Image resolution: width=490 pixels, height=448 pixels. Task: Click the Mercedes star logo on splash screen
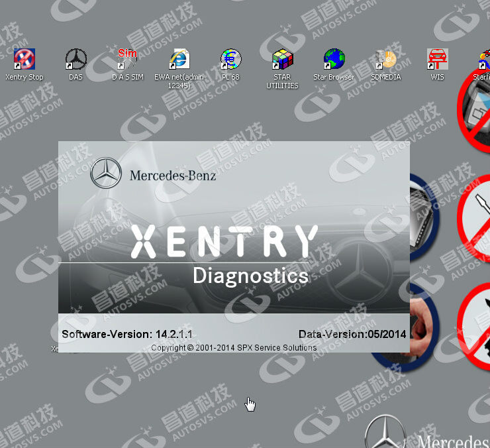point(106,173)
